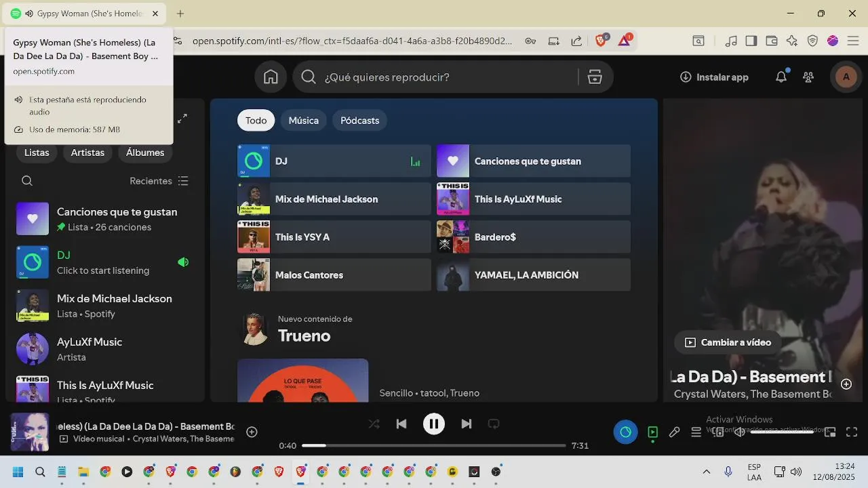Enter full screen player mode
The image size is (868, 488).
[x=852, y=432]
